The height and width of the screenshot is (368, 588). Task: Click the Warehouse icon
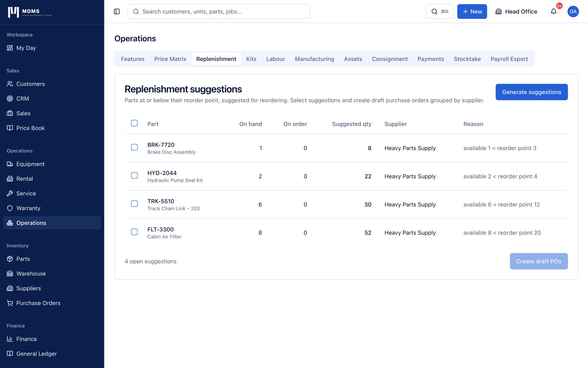click(10, 273)
